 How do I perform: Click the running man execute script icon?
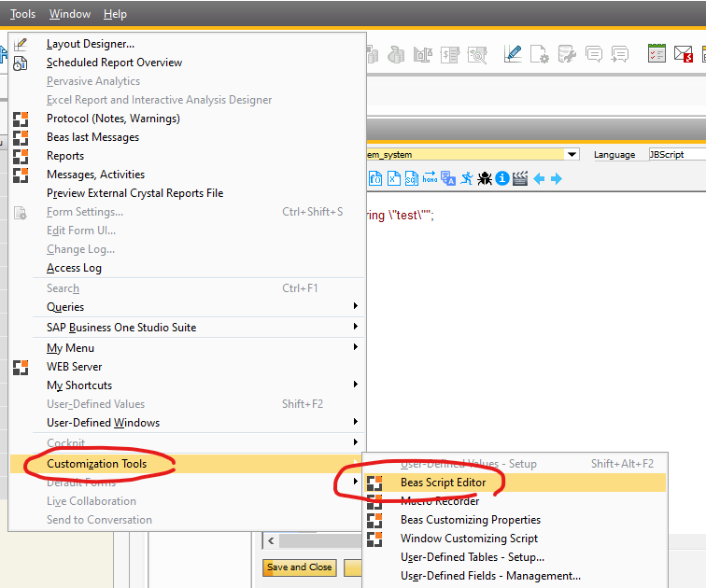466,178
